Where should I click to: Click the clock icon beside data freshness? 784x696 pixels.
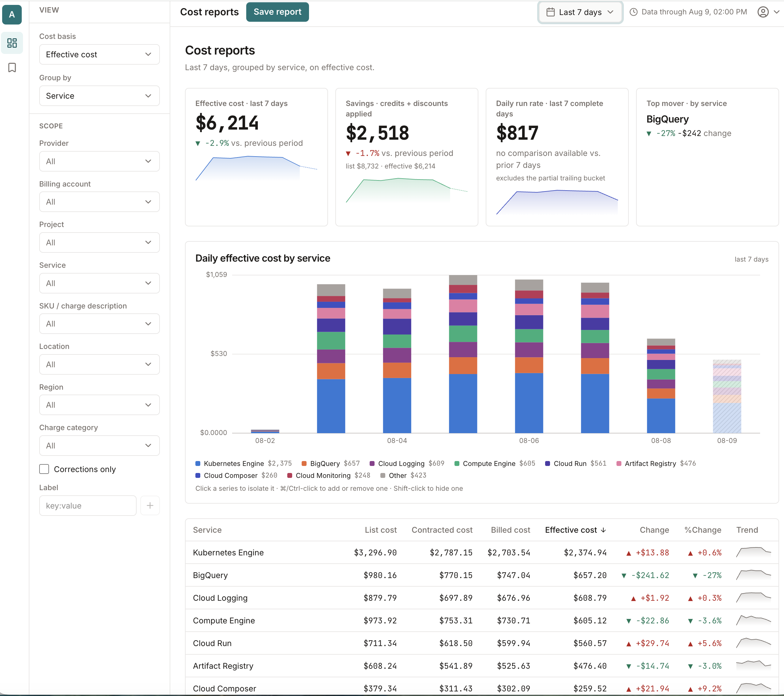pyautogui.click(x=634, y=12)
